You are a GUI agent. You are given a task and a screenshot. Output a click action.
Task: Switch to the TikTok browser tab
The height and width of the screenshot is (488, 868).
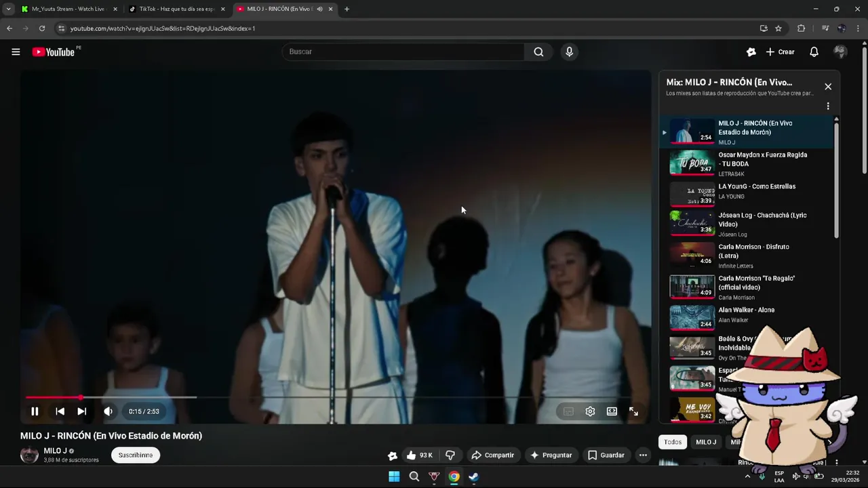click(177, 9)
